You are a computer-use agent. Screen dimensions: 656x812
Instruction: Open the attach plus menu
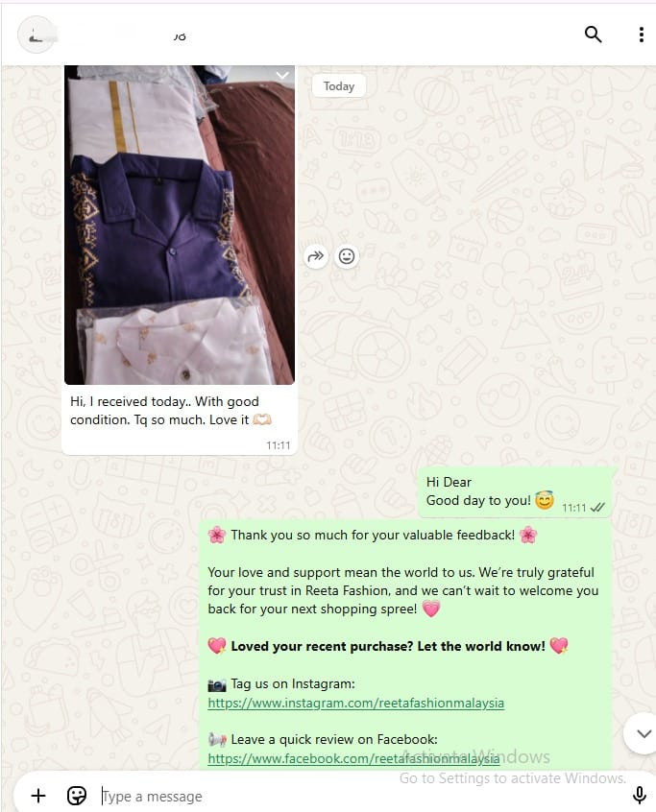coord(38,796)
